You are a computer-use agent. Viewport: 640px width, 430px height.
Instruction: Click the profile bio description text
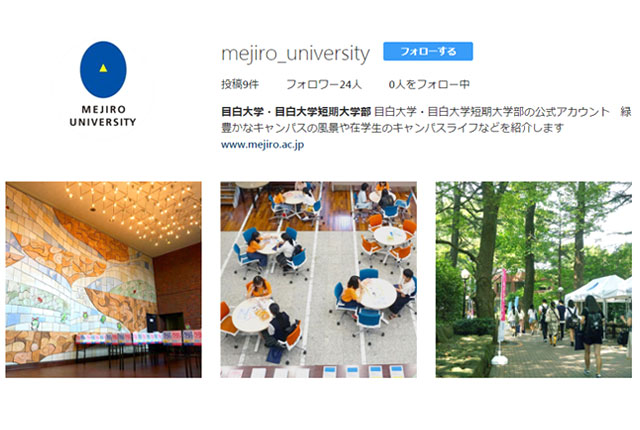point(426,119)
